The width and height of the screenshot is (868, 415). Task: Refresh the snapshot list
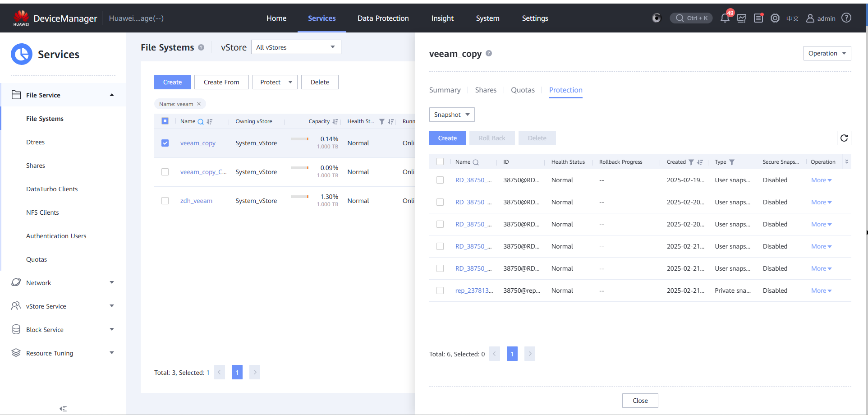[x=844, y=138]
